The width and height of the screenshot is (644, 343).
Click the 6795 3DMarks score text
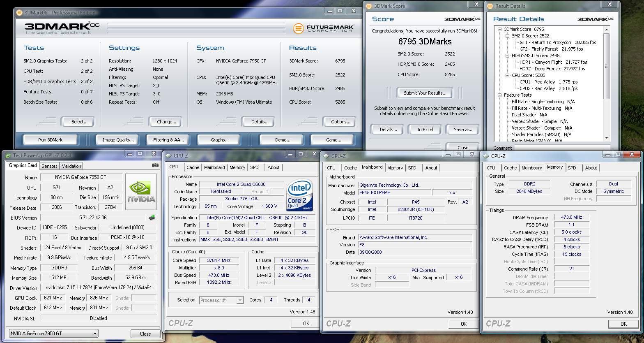425,42
